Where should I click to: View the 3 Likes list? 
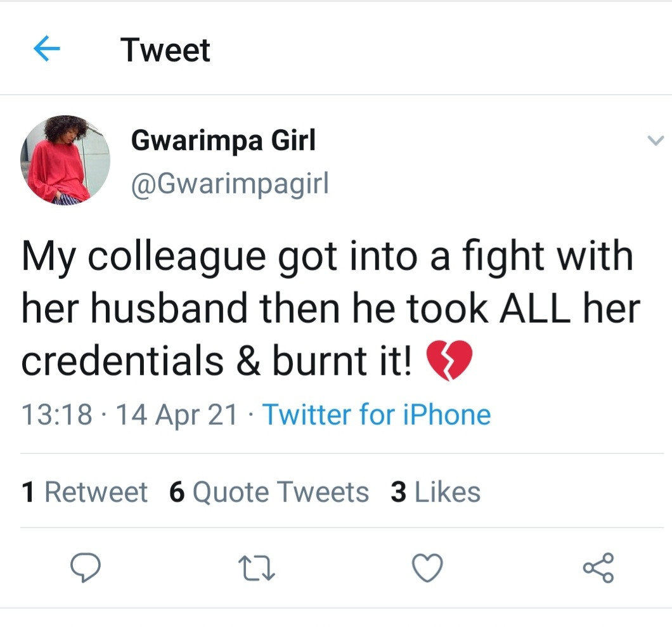click(436, 492)
